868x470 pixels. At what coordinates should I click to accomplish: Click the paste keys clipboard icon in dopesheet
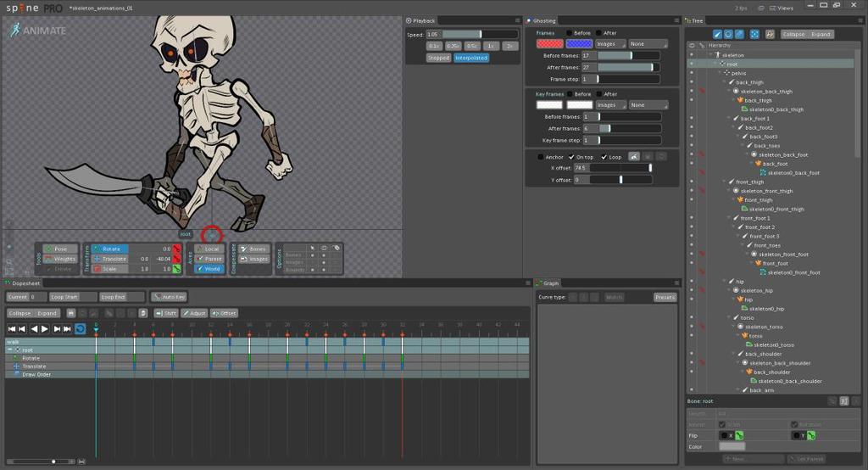tap(142, 313)
